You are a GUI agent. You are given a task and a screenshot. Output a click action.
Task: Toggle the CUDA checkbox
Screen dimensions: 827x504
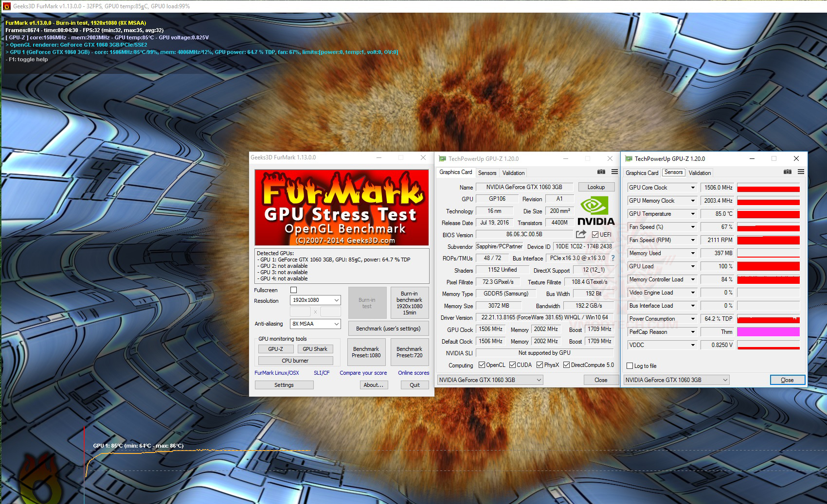(512, 365)
